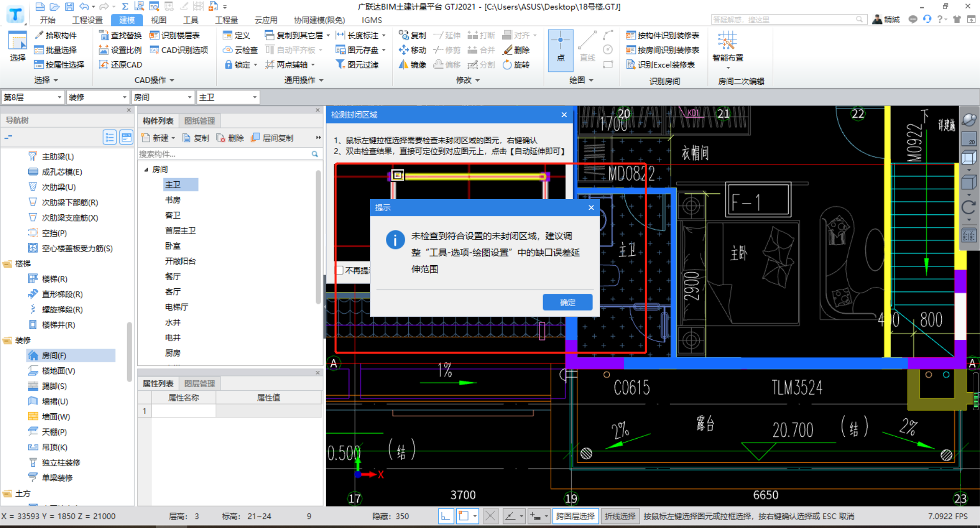Image resolution: width=980 pixels, height=528 pixels.
Task: Click the 定义 button in ribbon
Action: point(236,35)
